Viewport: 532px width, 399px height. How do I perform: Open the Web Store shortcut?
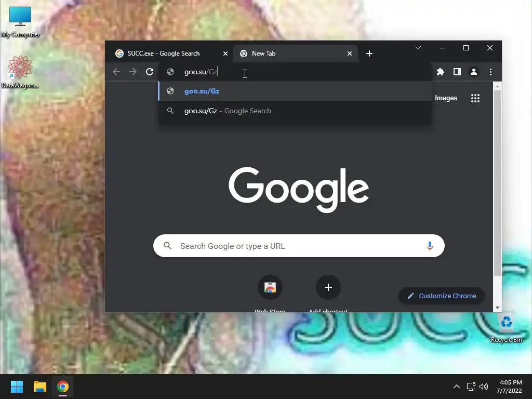coord(270,287)
